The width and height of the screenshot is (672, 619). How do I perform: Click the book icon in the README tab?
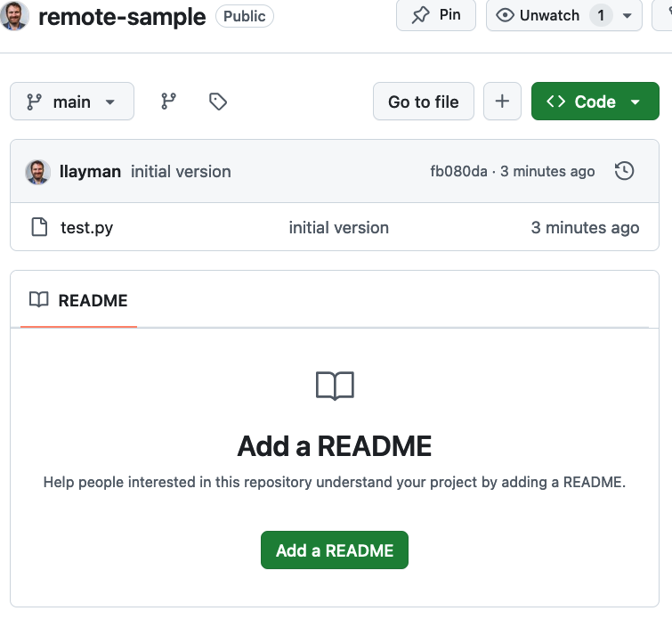click(x=38, y=300)
